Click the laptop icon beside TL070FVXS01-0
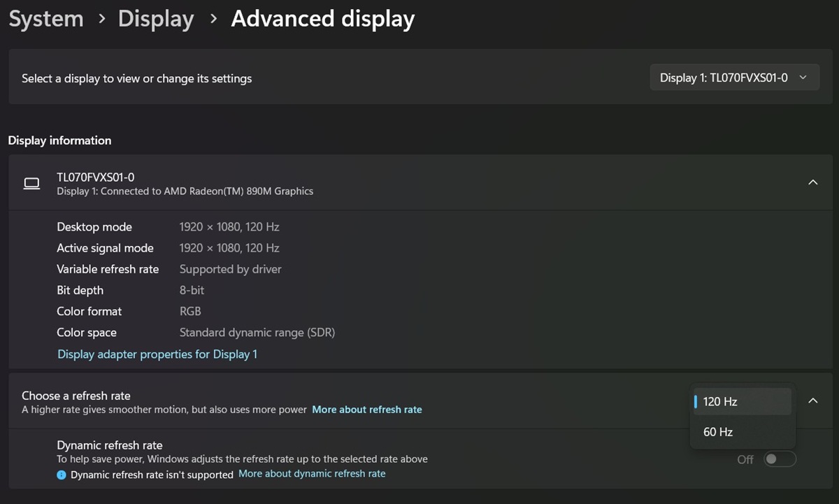839x504 pixels. (x=31, y=183)
